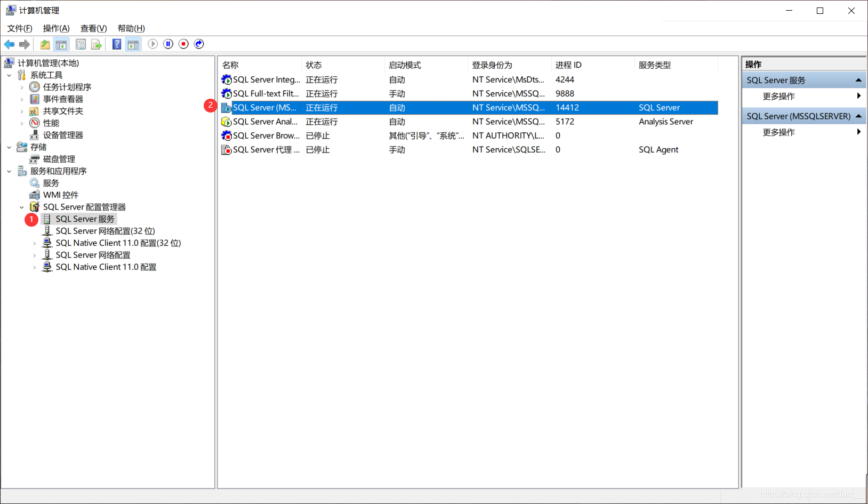The image size is (868, 504).
Task: Click the Stop service toolbar icon
Action: (183, 44)
